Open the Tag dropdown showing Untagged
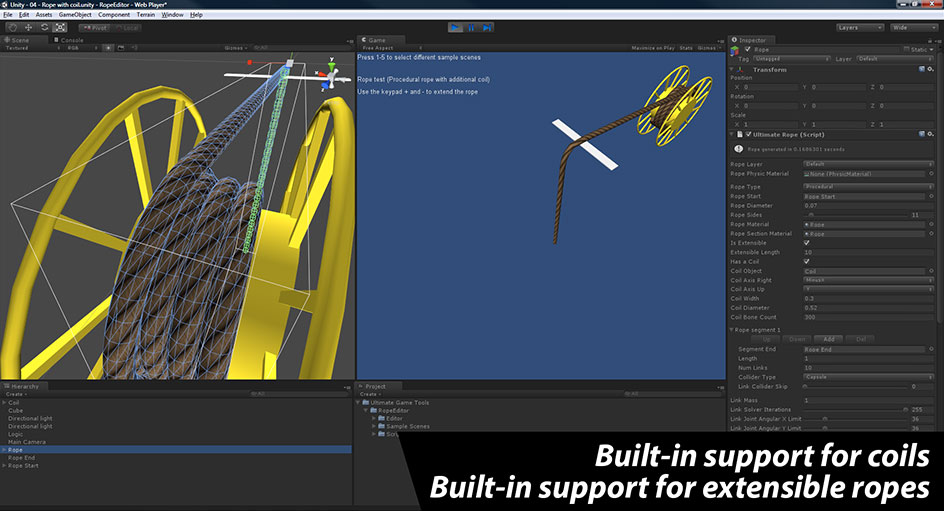Viewport: 944px width, 511px height. [792, 59]
